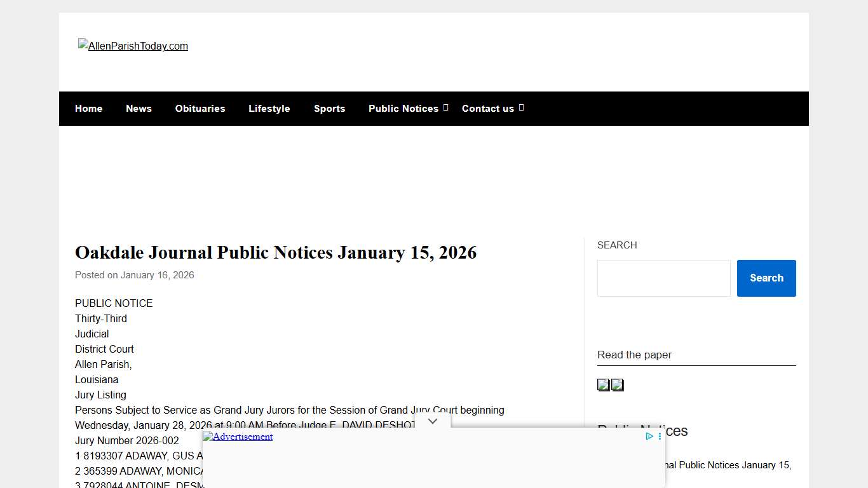
Task: Open the Obituaries section
Action: tap(200, 108)
